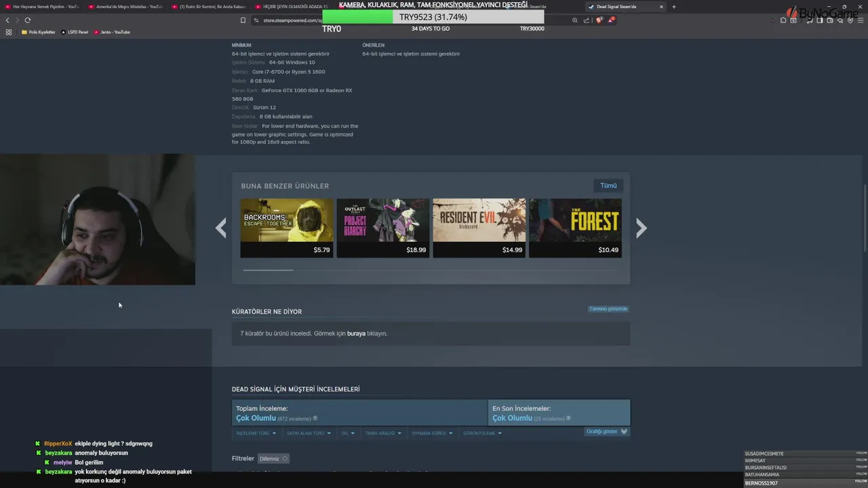Switch to Rutin Bir Kontrol tab
This screenshot has height=488, width=868.
210,7
